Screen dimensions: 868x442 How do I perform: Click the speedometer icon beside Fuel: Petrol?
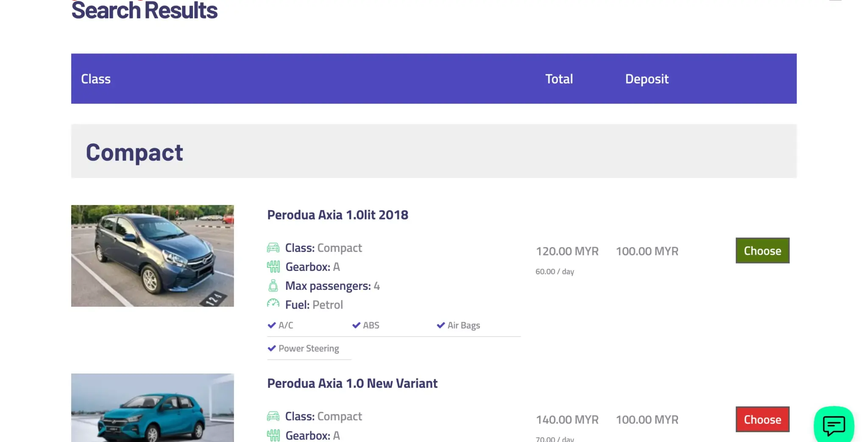(273, 304)
